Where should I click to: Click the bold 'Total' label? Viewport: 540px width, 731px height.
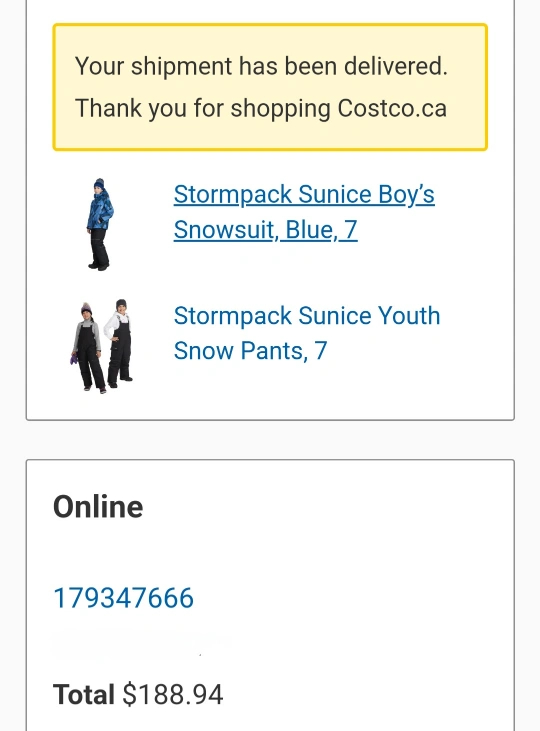(83, 694)
